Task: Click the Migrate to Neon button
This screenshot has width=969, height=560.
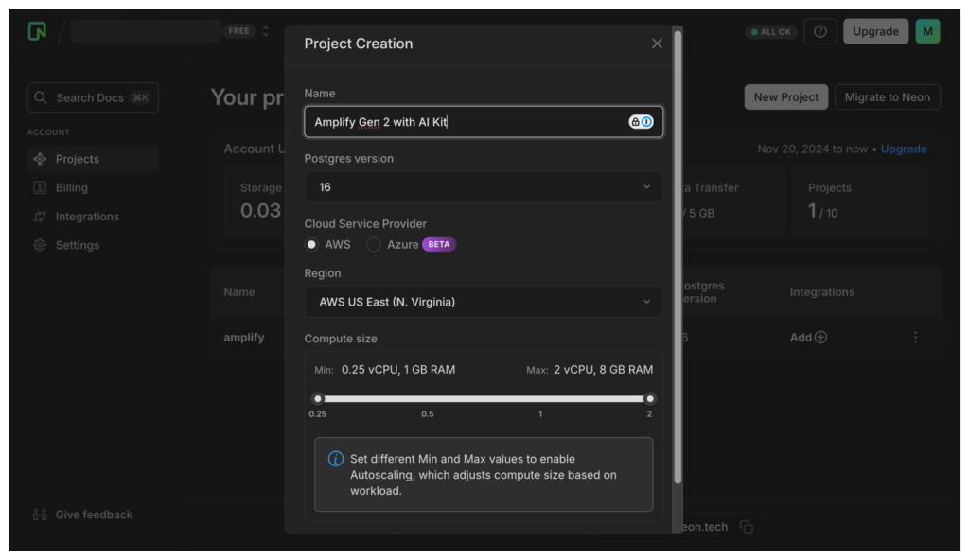Action: tap(887, 96)
